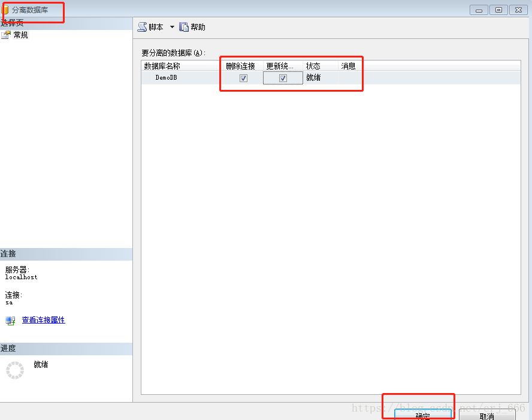Click the Script (脚本) toolbar icon
Image resolution: width=532 pixels, height=420 pixels.
point(142,27)
